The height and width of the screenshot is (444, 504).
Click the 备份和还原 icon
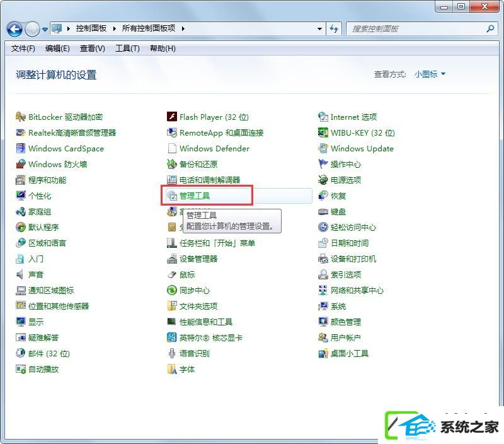pos(172,164)
